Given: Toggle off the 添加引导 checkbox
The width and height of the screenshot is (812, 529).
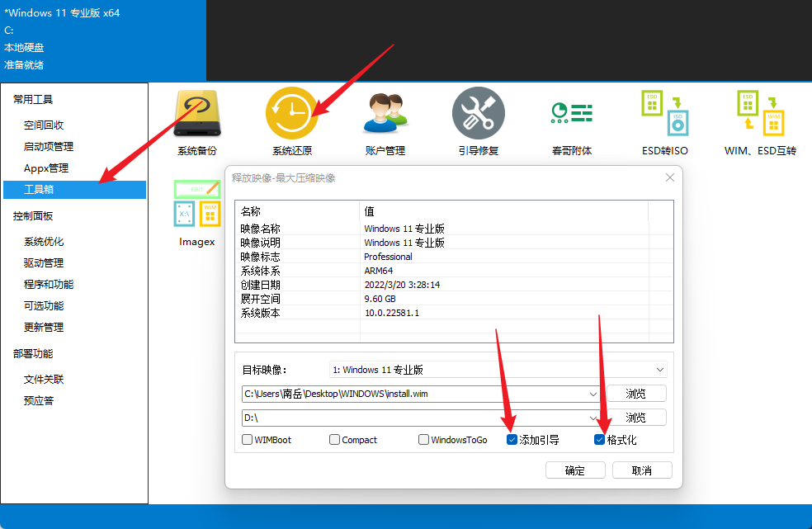Looking at the screenshot, I should click(513, 440).
